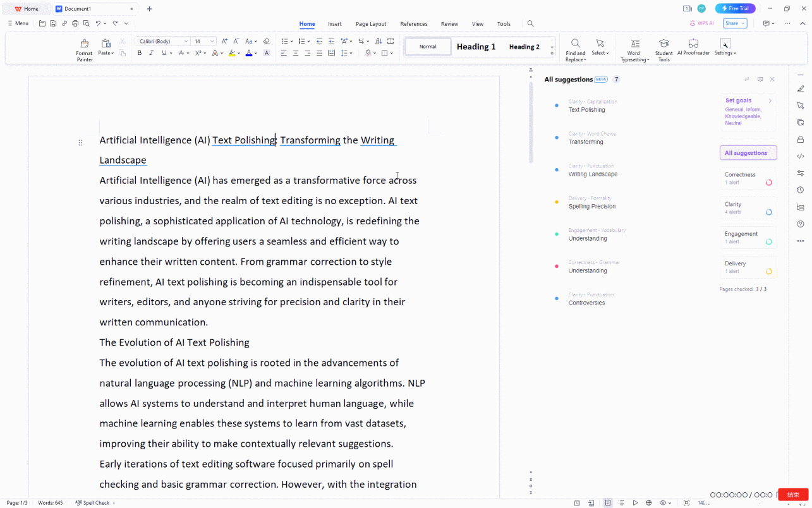
Task: Click the Format Painter tool
Action: (84, 50)
